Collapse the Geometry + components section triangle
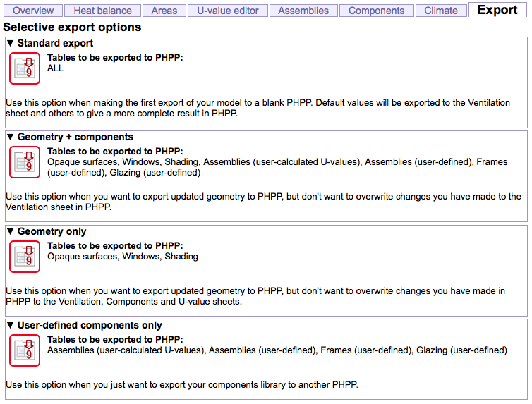Screen dimensions: 532x404 point(11,137)
